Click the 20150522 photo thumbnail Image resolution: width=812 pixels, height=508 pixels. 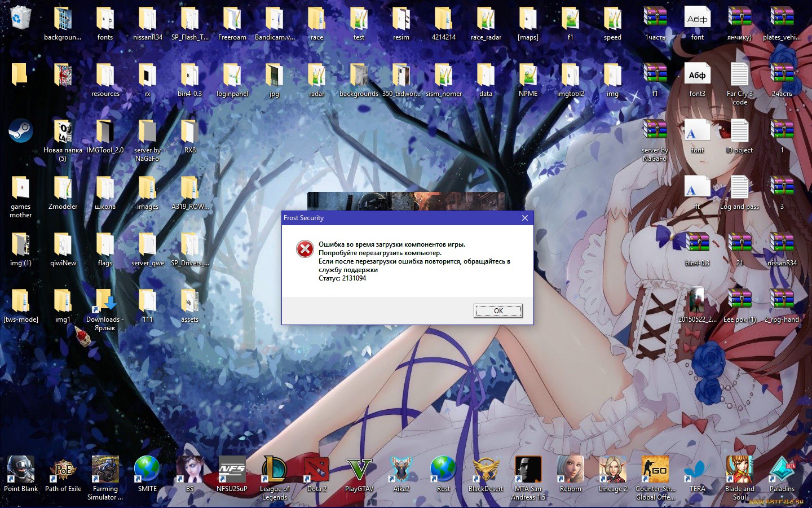click(697, 301)
